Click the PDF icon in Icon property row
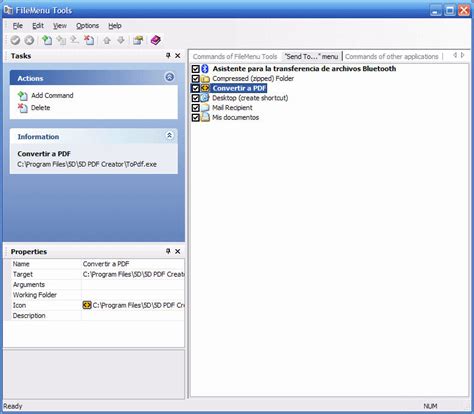Screen dimensions: 474x414 (x=87, y=305)
